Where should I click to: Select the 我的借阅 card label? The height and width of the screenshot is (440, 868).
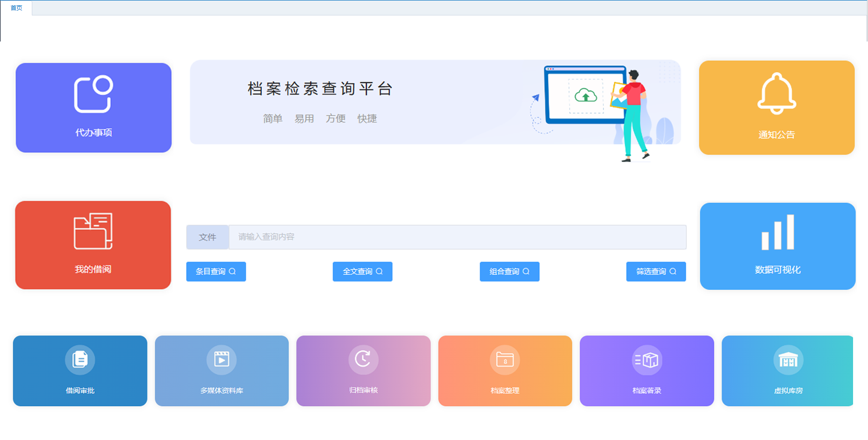tap(93, 269)
